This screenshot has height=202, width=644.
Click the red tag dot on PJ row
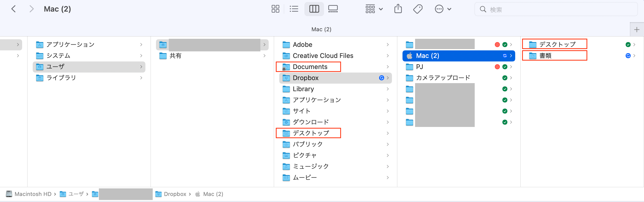point(497,67)
